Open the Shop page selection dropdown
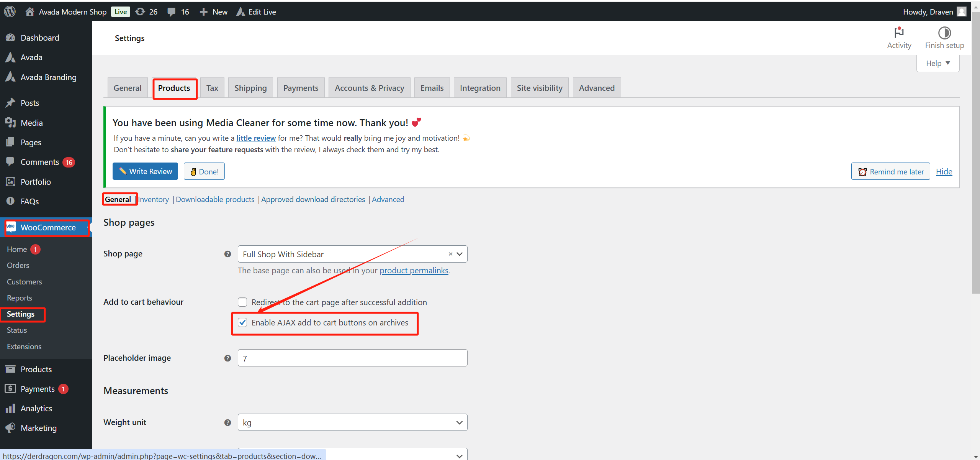Screen dimensions: 980x460 459,254
